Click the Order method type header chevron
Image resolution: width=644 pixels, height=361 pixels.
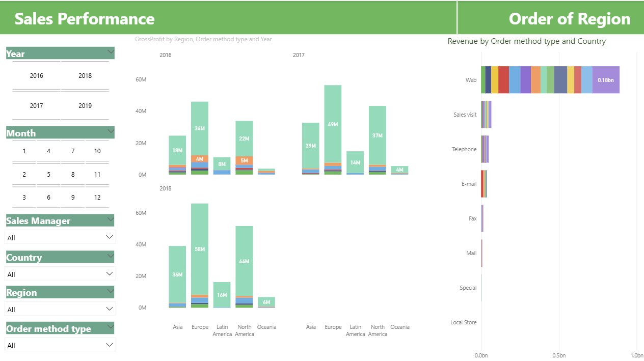[x=111, y=326]
